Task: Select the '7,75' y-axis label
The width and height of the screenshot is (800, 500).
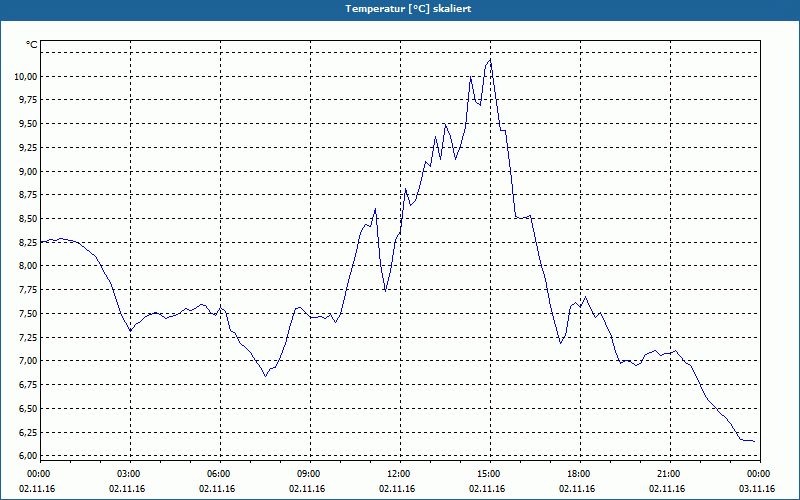Action: coord(29,290)
